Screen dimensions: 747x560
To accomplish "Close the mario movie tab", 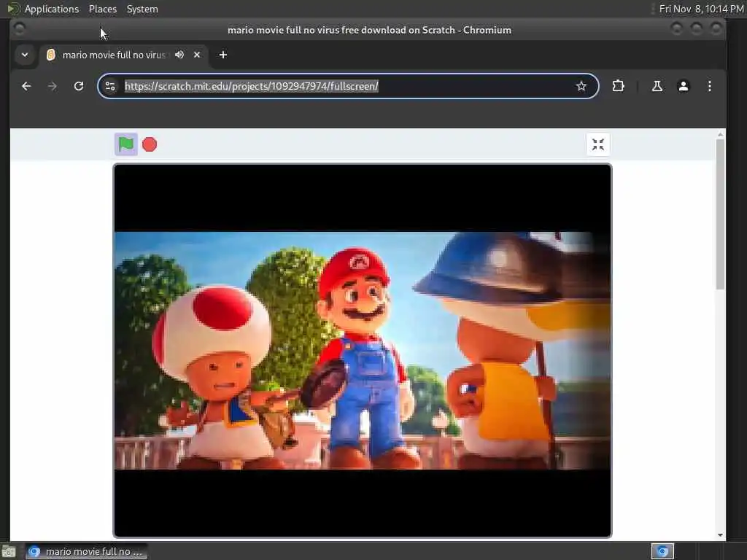I will [197, 55].
